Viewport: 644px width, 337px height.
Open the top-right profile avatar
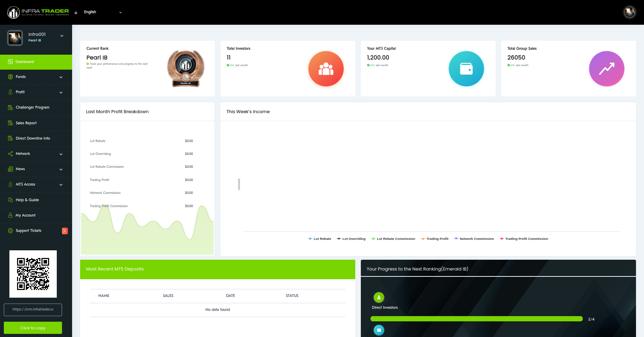click(x=629, y=12)
